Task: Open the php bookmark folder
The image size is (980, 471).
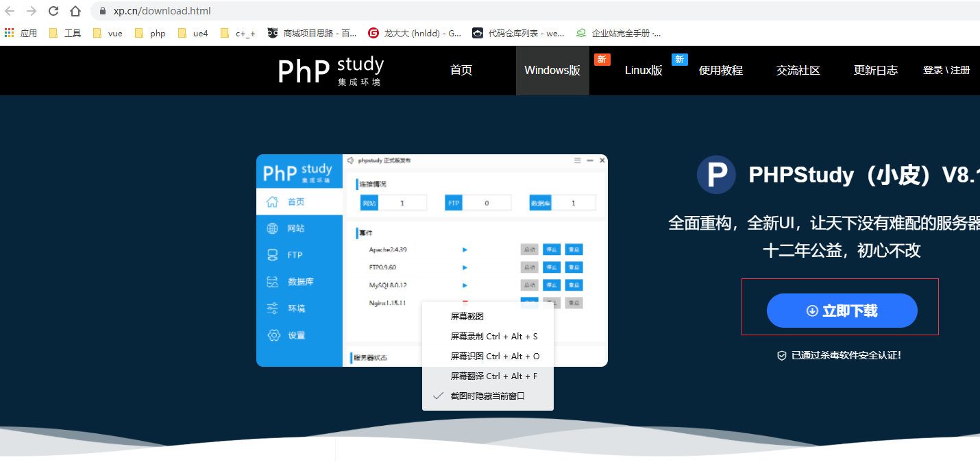Action: point(151,33)
